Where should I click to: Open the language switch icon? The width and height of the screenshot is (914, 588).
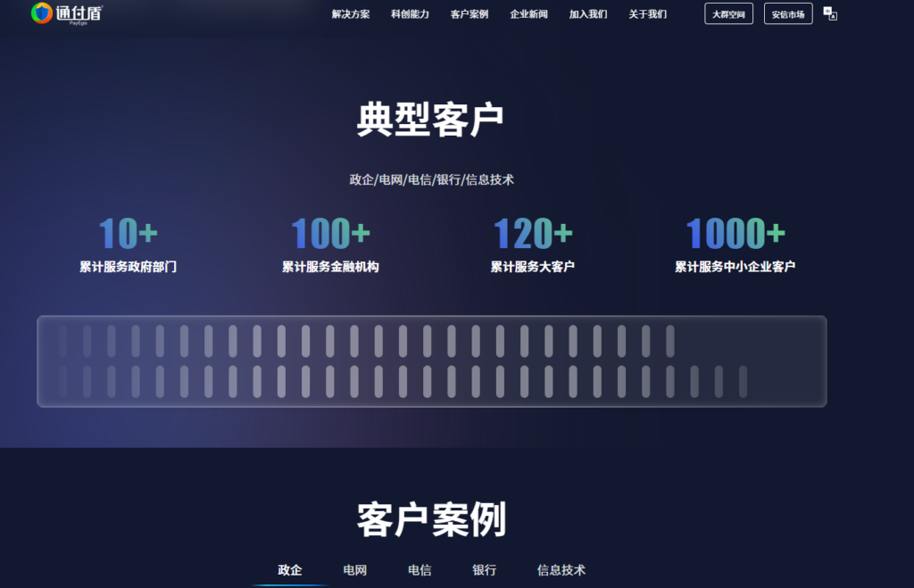(x=832, y=13)
